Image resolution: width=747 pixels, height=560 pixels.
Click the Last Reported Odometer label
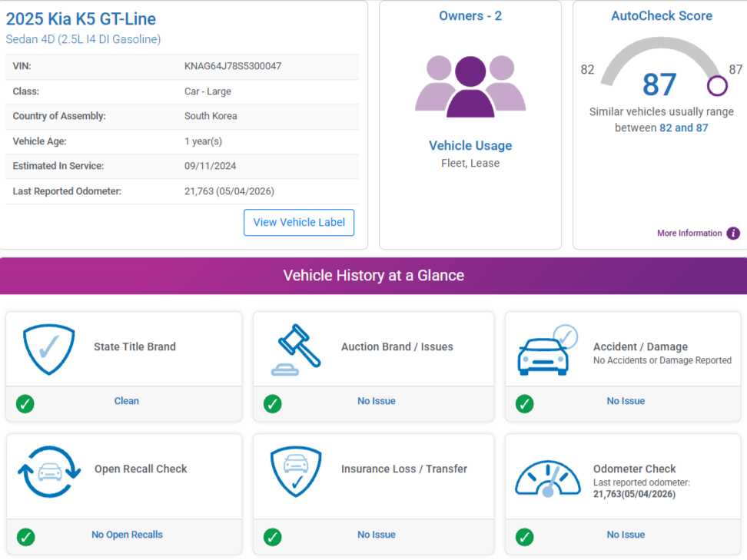[67, 191]
